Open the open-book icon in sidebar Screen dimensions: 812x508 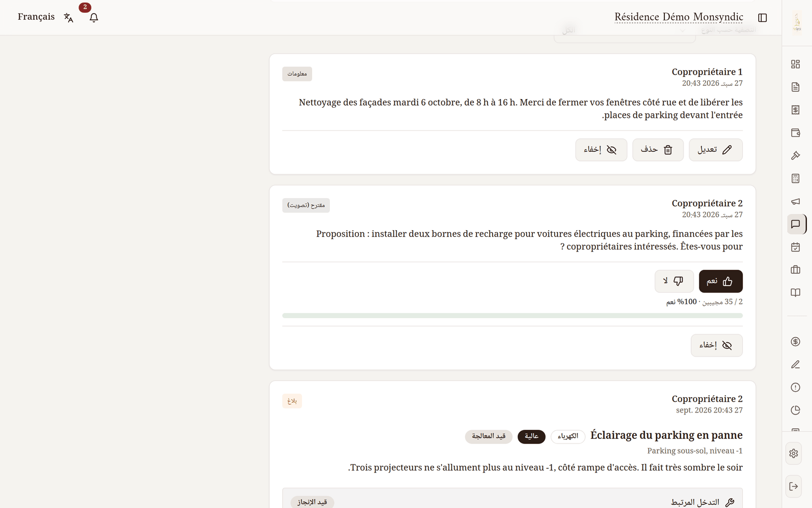coord(795,293)
